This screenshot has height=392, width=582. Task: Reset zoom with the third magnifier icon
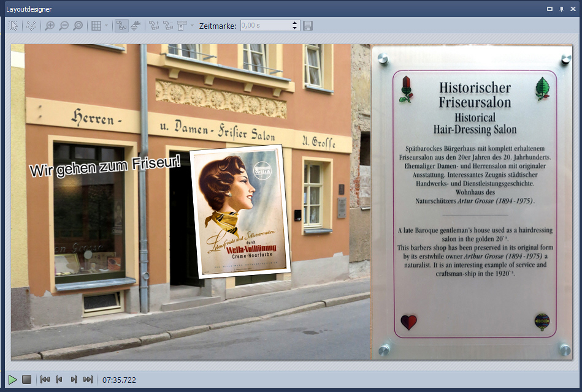pyautogui.click(x=78, y=26)
